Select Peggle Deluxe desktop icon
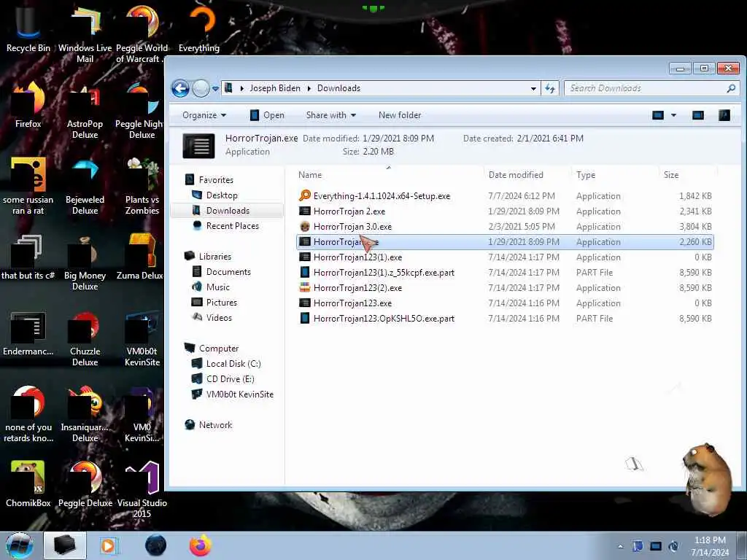This screenshot has width=747, height=560. pyautogui.click(x=85, y=484)
